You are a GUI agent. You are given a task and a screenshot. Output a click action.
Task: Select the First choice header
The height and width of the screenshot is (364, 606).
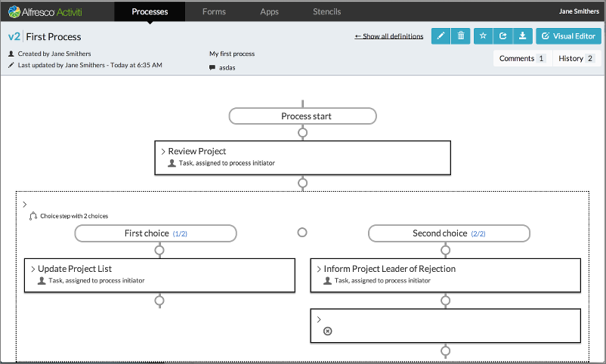[x=156, y=233]
